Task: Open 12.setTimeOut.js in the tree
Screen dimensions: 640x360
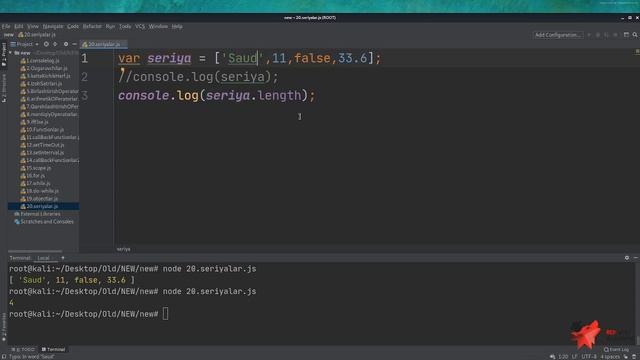Action: 42,145
